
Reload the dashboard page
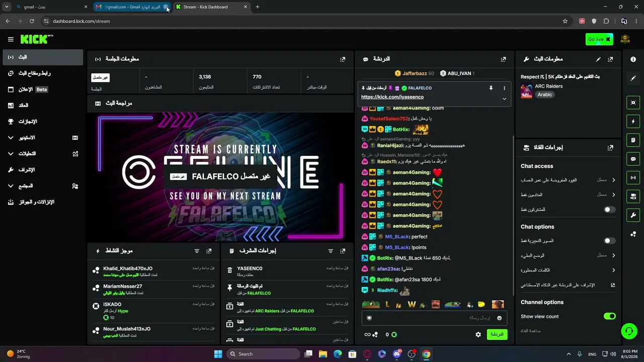pyautogui.click(x=32, y=21)
